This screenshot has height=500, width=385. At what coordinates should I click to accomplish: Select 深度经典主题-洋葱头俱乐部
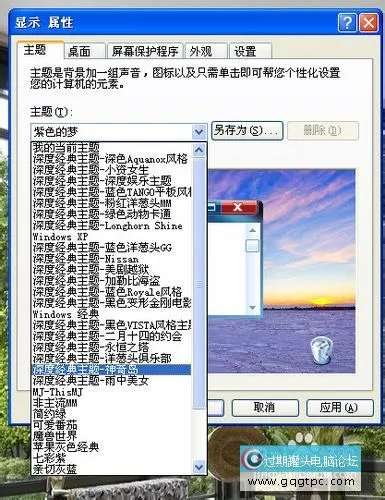111,358
